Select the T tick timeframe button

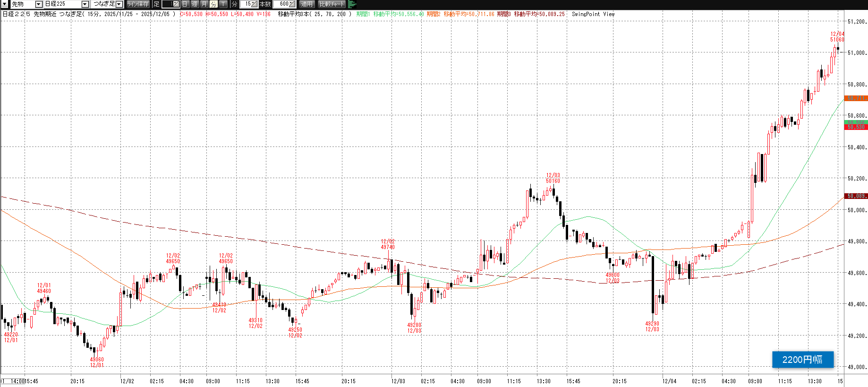click(x=223, y=4)
